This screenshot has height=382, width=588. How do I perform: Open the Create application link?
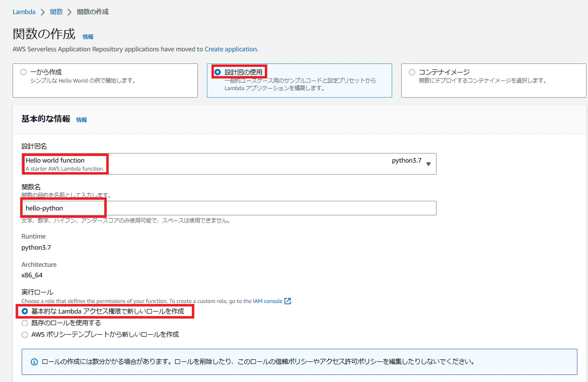coord(231,49)
